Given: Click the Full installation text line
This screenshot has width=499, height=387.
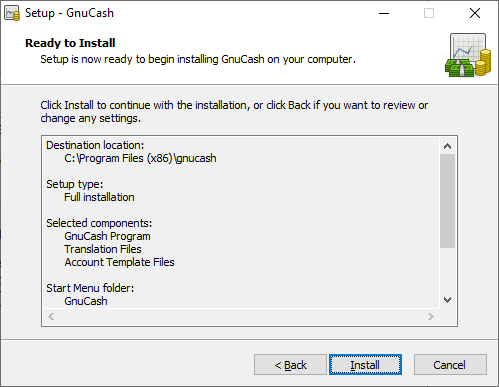Looking at the screenshot, I should [99, 197].
